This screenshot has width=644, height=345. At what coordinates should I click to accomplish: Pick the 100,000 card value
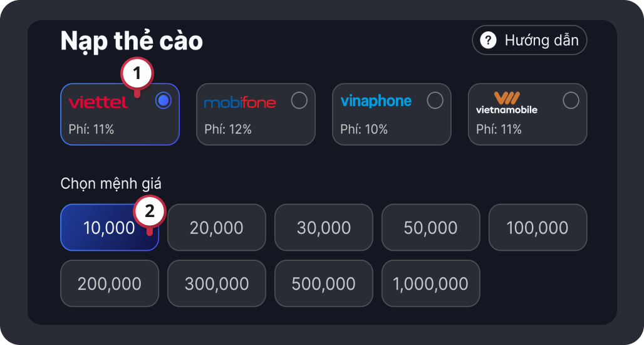538,228
